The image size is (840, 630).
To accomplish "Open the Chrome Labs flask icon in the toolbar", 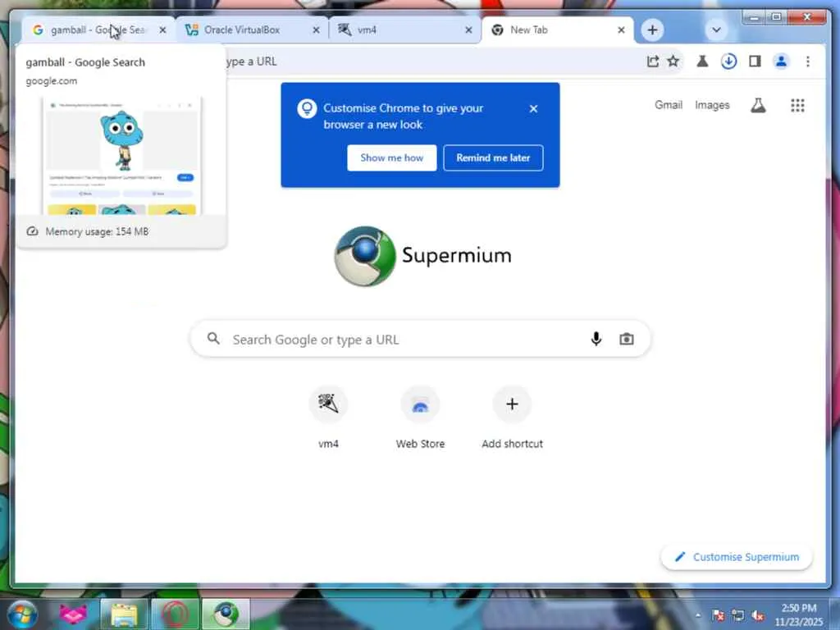I will tap(702, 62).
